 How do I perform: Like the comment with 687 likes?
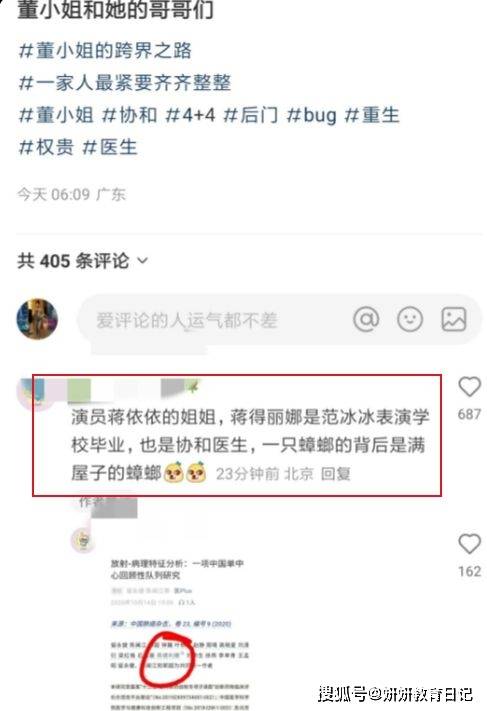pos(469,387)
